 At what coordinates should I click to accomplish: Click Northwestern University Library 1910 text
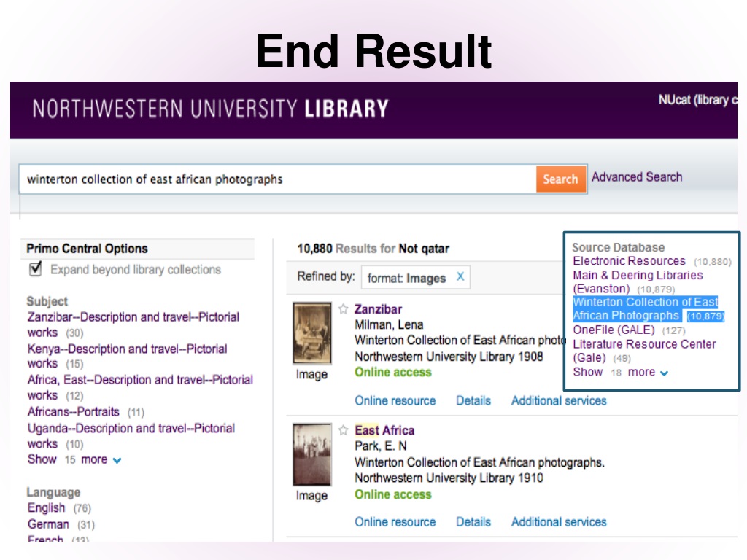pyautogui.click(x=449, y=478)
